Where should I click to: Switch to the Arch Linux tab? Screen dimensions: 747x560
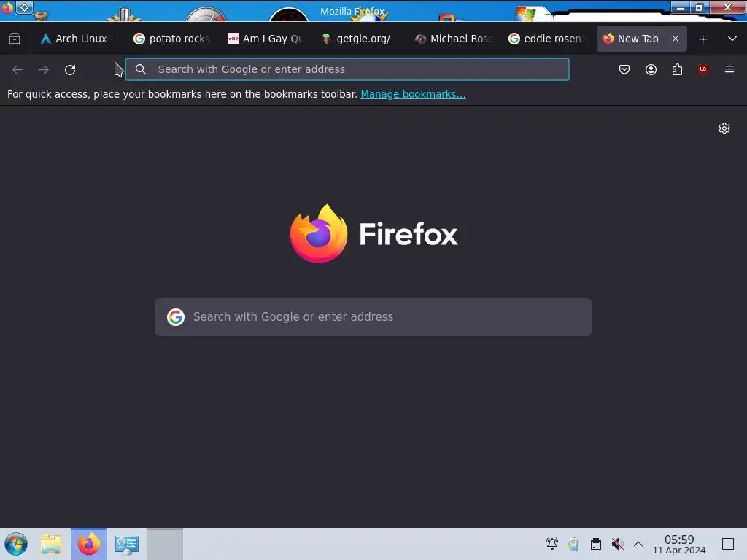76,39
